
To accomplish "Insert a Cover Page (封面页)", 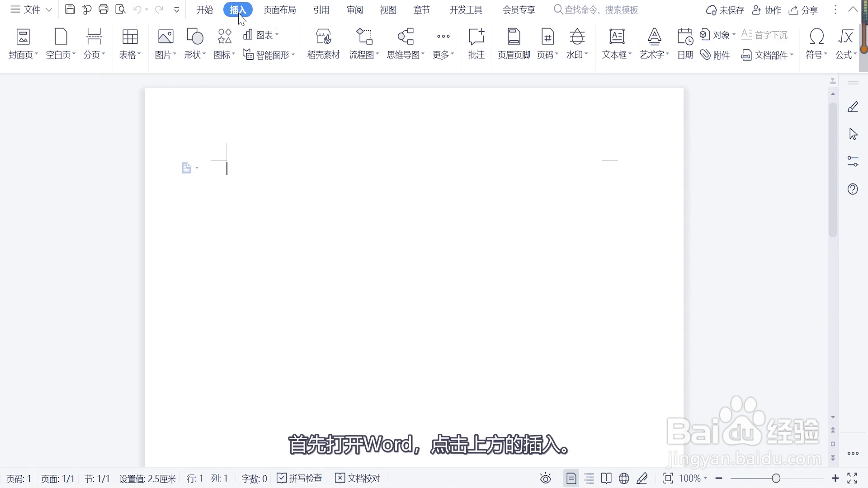I will point(23,44).
